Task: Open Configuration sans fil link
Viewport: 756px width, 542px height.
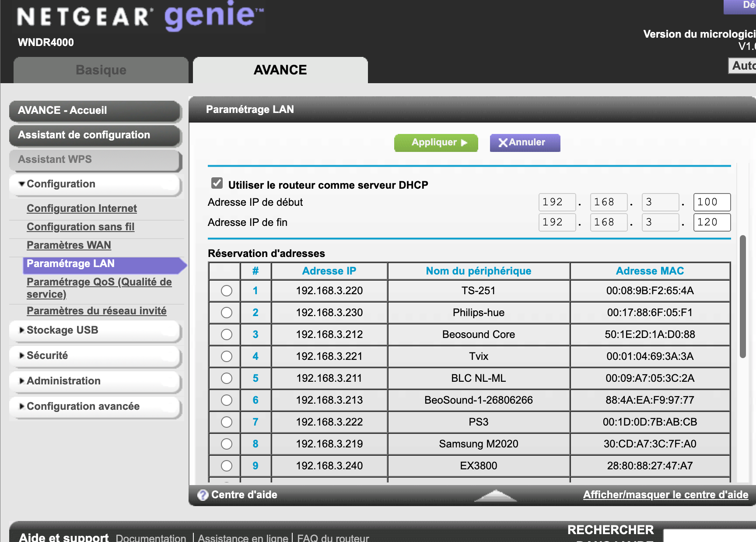Action: [x=80, y=227]
